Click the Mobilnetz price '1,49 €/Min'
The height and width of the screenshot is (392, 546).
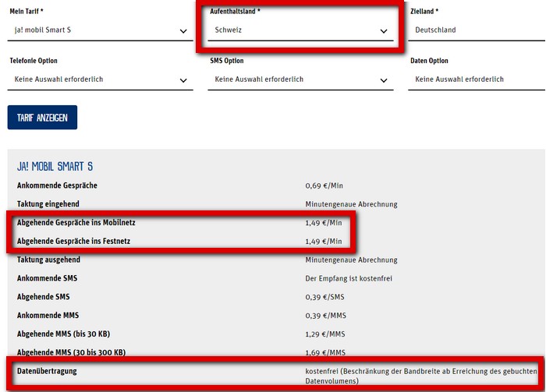click(x=324, y=223)
